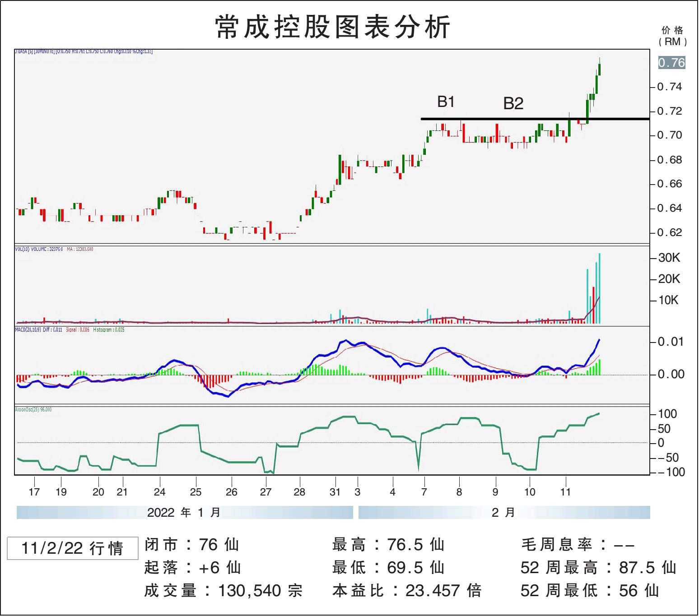Click the 0.74 price axis label
Screen dimensions: 699x616
point(670,87)
